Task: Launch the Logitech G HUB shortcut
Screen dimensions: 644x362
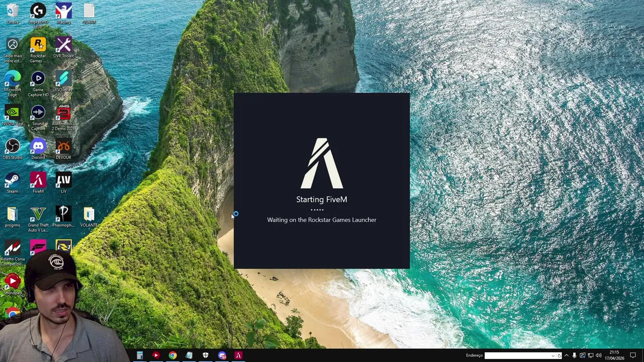Action: pos(38,16)
